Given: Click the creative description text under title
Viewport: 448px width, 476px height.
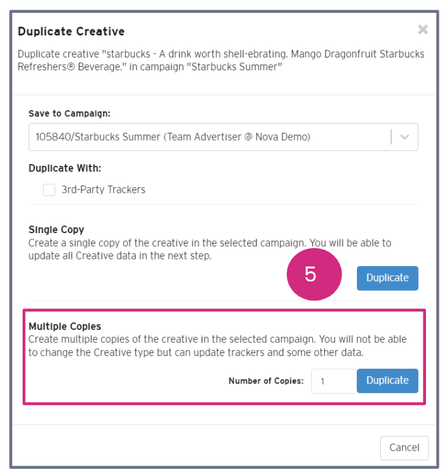Looking at the screenshot, I should (x=221, y=61).
